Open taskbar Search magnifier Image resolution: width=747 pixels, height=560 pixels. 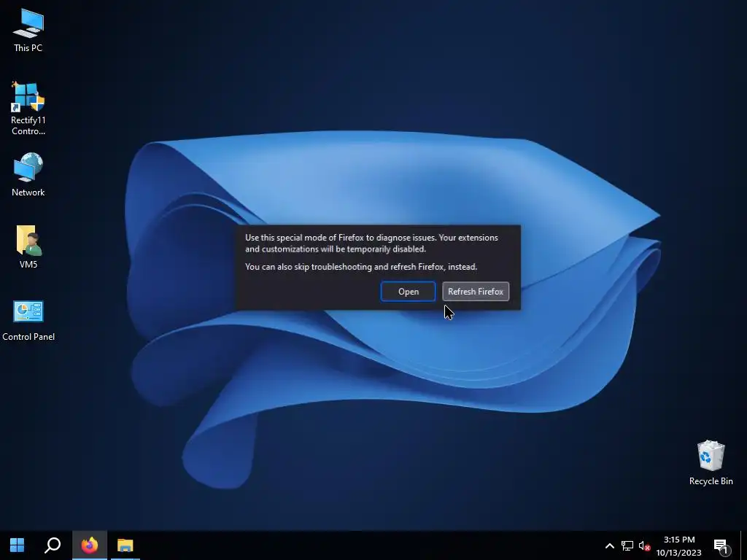pos(53,545)
